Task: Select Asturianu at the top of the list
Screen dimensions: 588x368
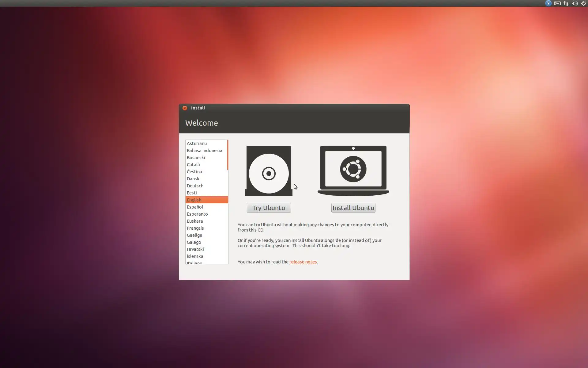Action: click(197, 144)
